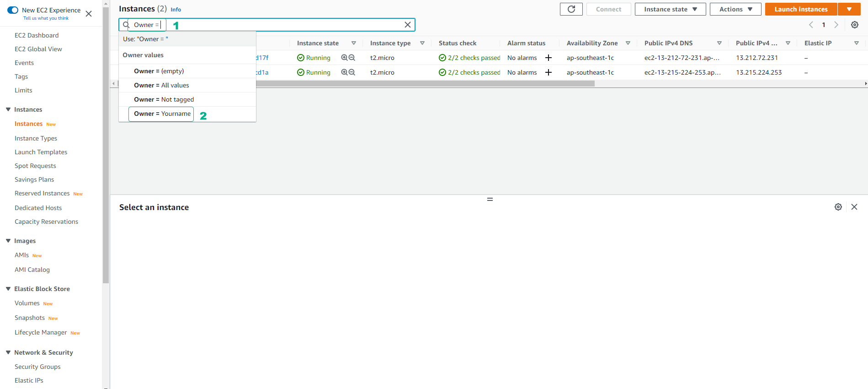Open details panel settings gear
The height and width of the screenshot is (389, 868).
tap(838, 207)
